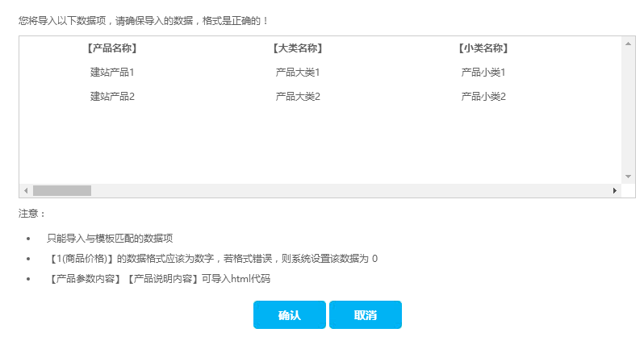Click the 产品大类1 cell

tap(298, 73)
